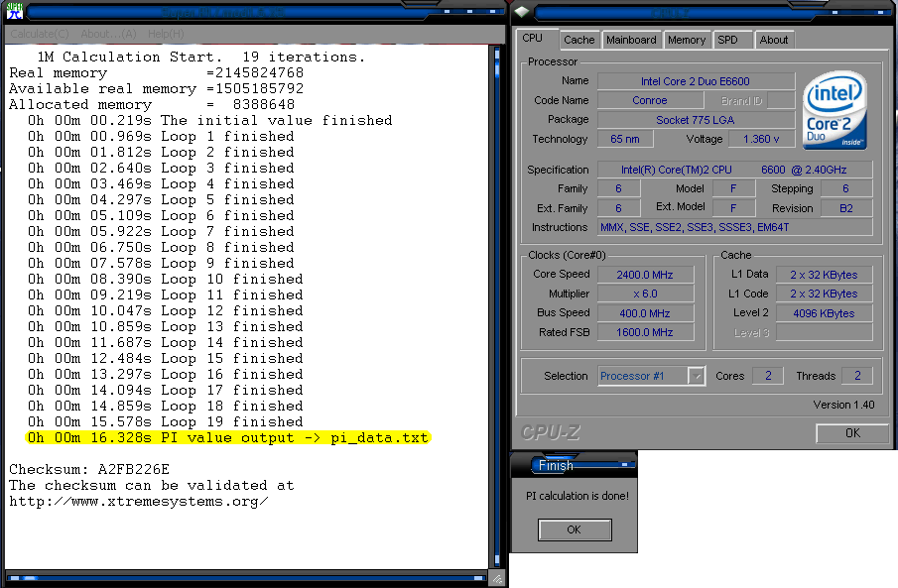Click the Checksum: A2FB226E line

click(89, 469)
